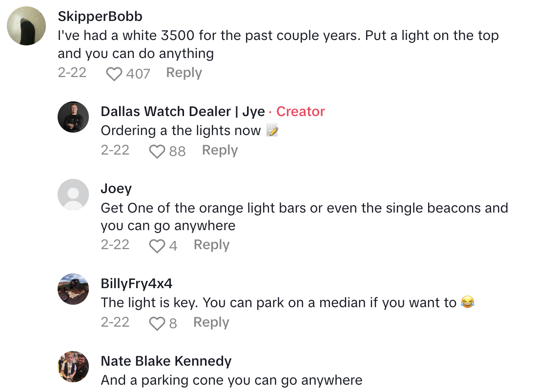The image size is (533, 392).
Task: Heart BillyFry4x4's comment about the median
Action: point(157,324)
